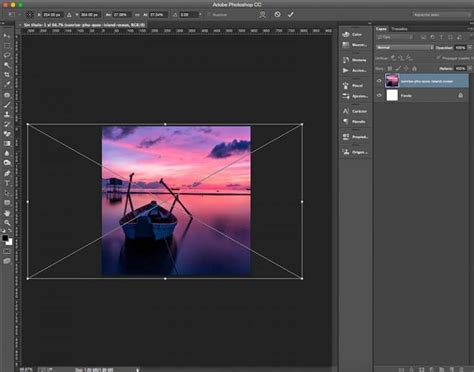Select the Blur tool
The image size is (474, 372).
point(7,153)
